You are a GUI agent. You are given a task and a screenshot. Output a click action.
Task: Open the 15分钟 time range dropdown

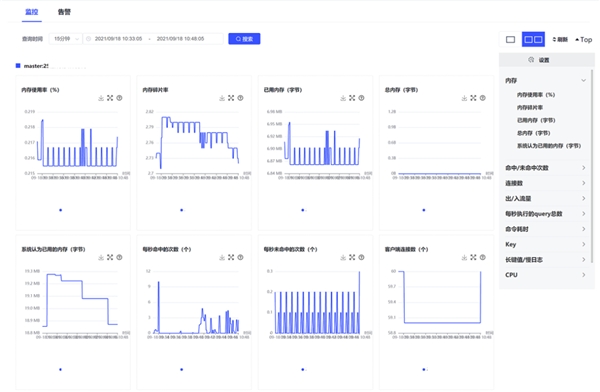[65, 39]
